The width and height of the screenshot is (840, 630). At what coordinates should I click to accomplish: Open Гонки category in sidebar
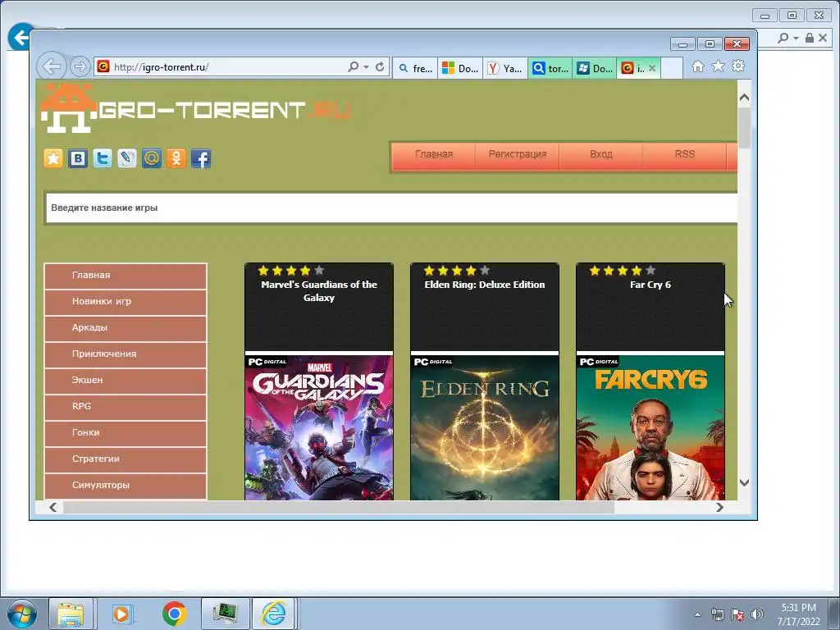click(126, 433)
